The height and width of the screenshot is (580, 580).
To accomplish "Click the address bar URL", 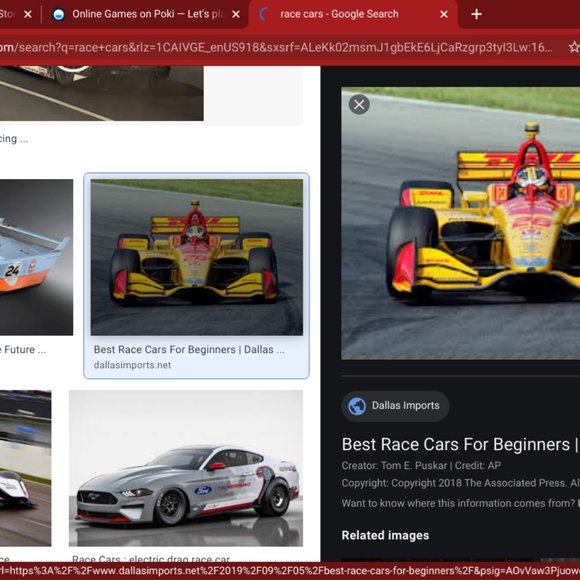I will [277, 47].
